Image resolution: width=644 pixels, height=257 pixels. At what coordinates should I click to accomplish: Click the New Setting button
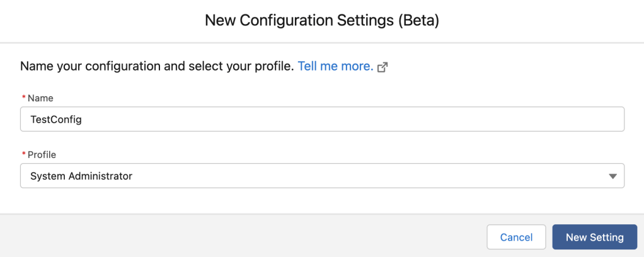pos(594,237)
